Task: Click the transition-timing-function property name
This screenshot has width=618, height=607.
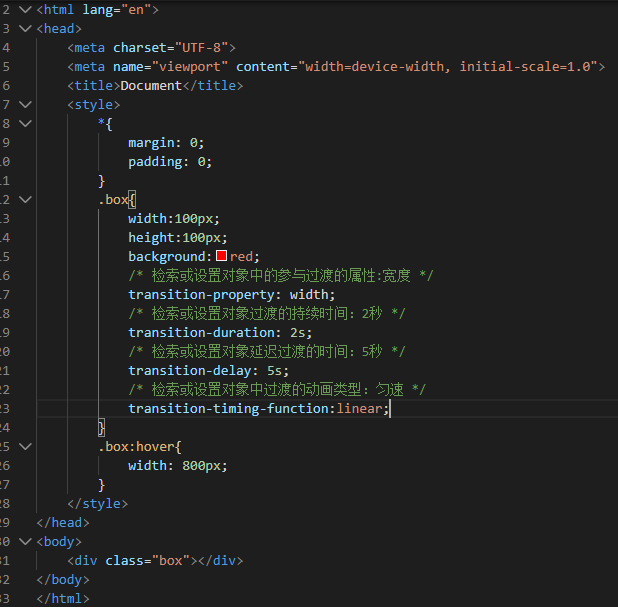Action: point(229,408)
